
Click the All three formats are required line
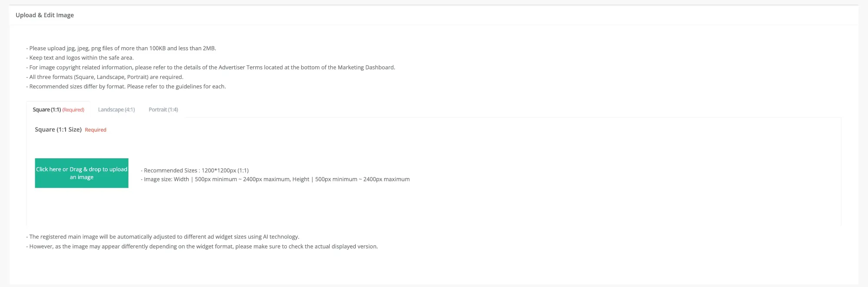click(x=106, y=77)
